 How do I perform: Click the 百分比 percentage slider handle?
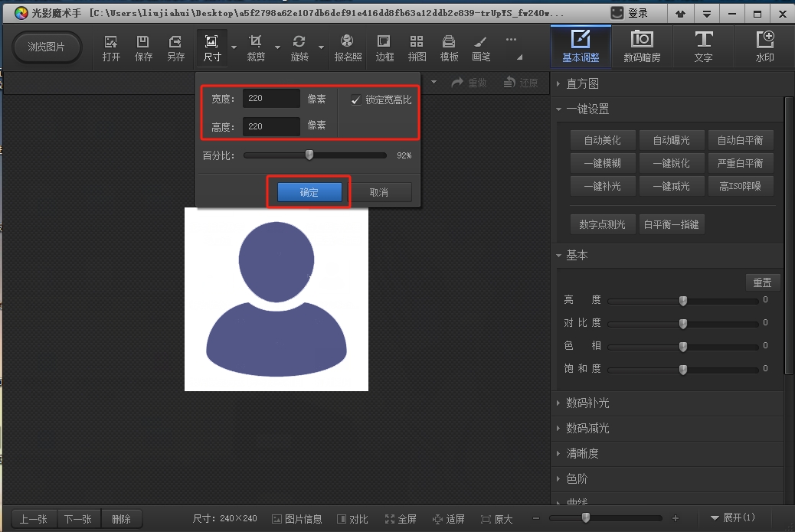coord(309,155)
